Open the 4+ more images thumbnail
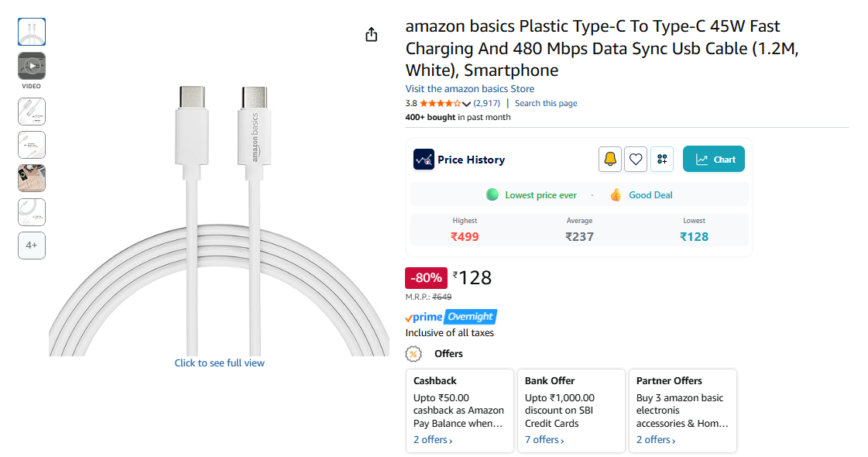This screenshot has width=868, height=457. (x=32, y=246)
